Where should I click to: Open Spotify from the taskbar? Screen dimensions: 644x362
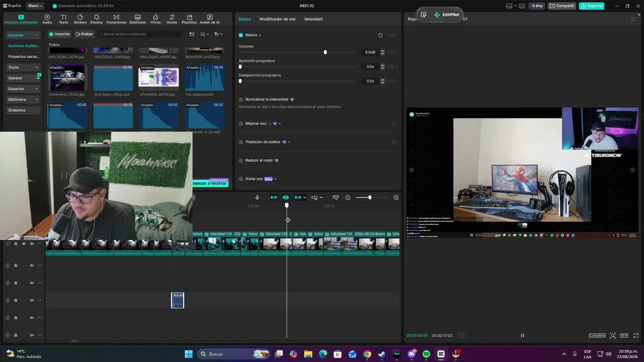426,354
